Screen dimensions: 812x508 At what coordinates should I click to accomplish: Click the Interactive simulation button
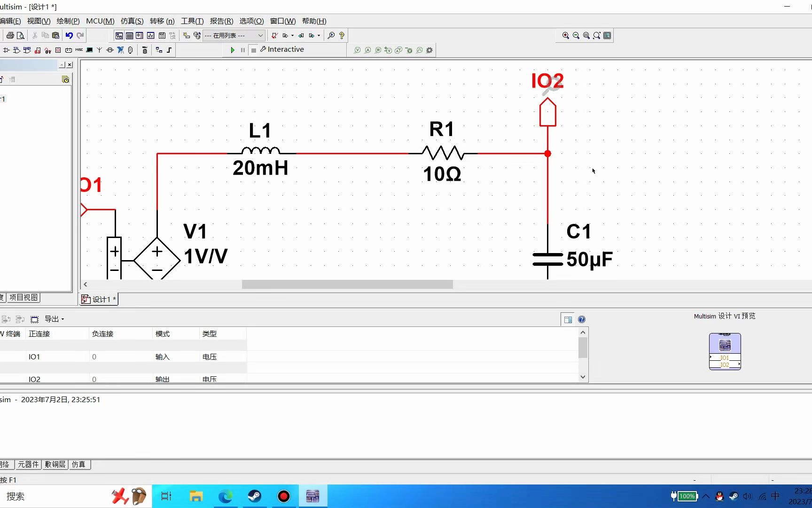pyautogui.click(x=282, y=49)
